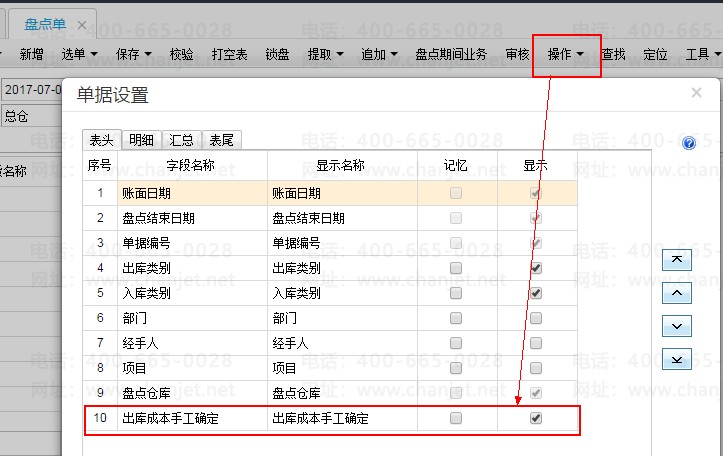Click the 审核 toolbar button
Image resolution: width=723 pixels, height=456 pixels.
coord(518,54)
